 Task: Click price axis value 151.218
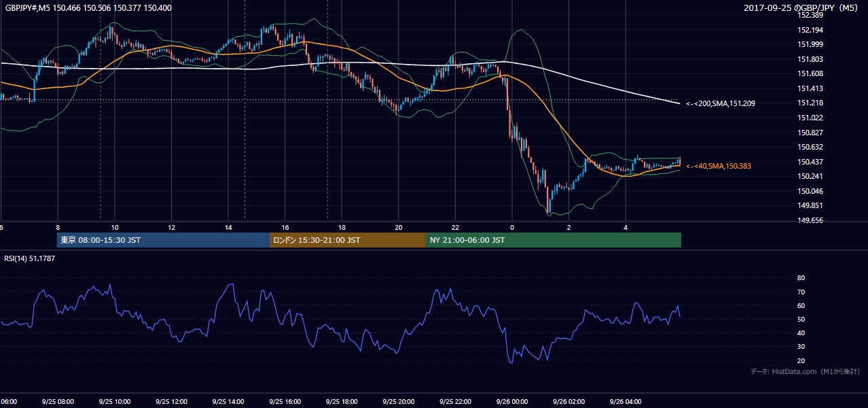pyautogui.click(x=810, y=103)
